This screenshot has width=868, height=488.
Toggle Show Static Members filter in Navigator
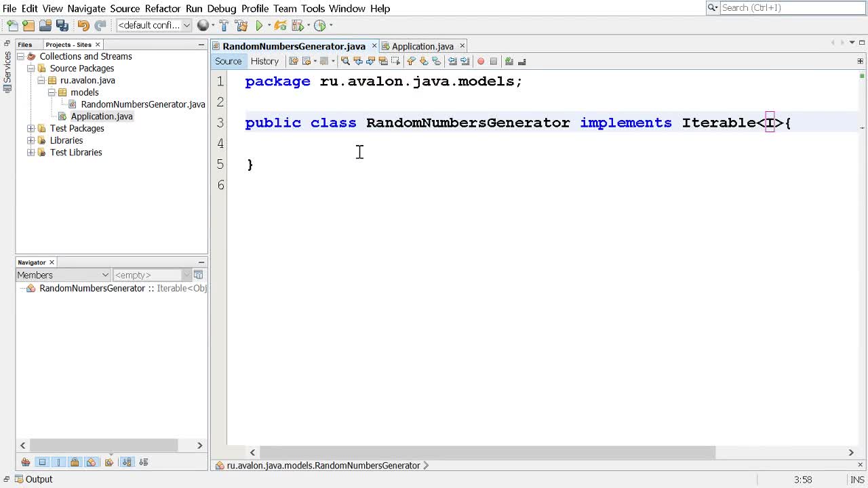[x=58, y=462]
